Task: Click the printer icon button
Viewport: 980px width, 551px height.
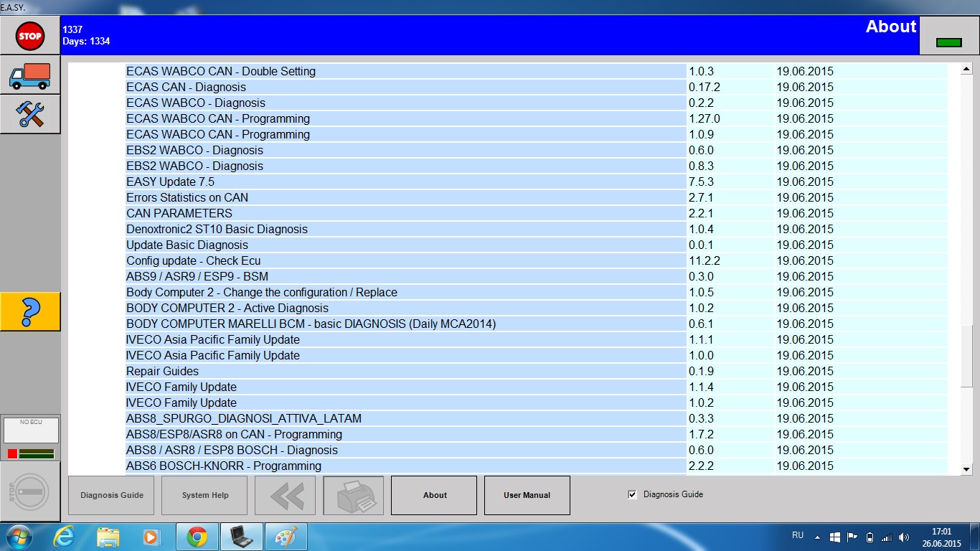Action: (x=354, y=495)
